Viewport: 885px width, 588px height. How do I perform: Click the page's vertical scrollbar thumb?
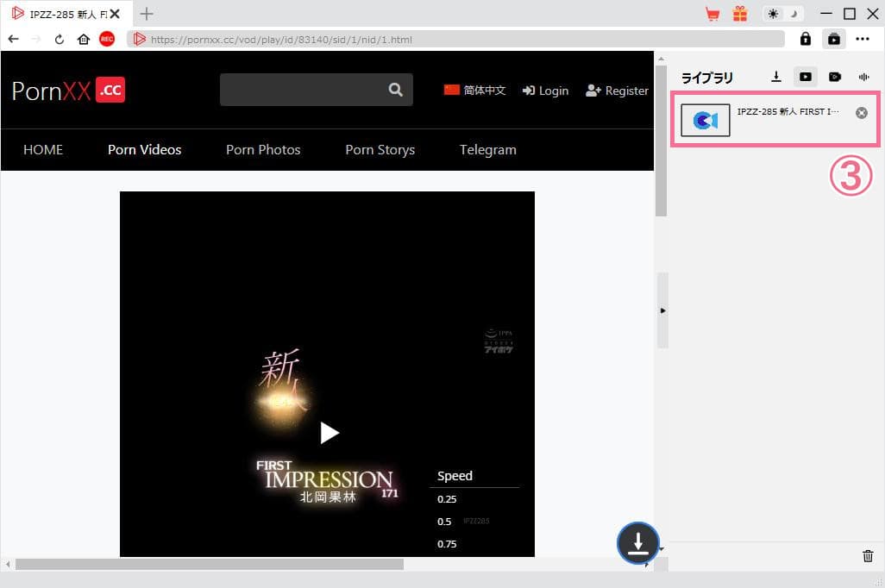pyautogui.click(x=661, y=141)
